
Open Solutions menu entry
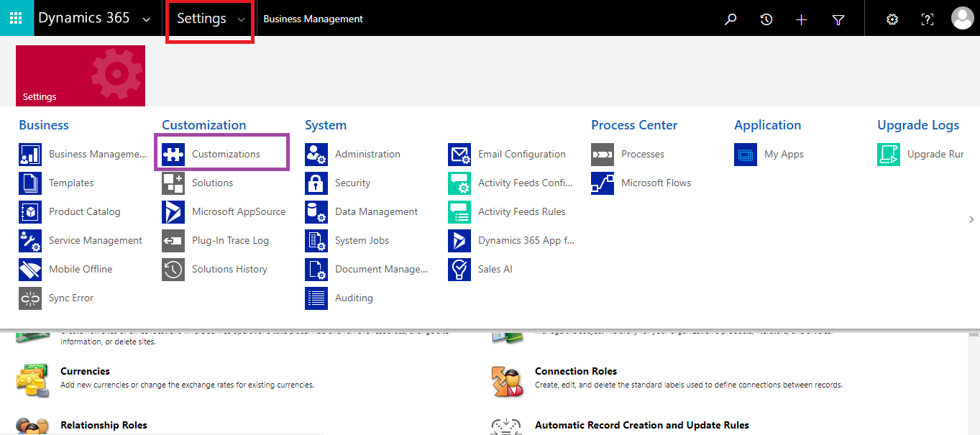tap(212, 183)
